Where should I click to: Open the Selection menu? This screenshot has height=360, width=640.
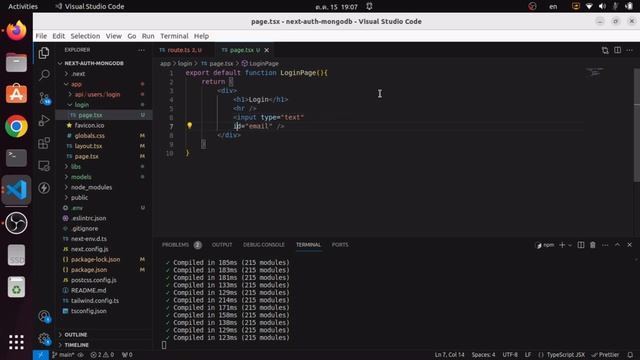click(x=85, y=36)
